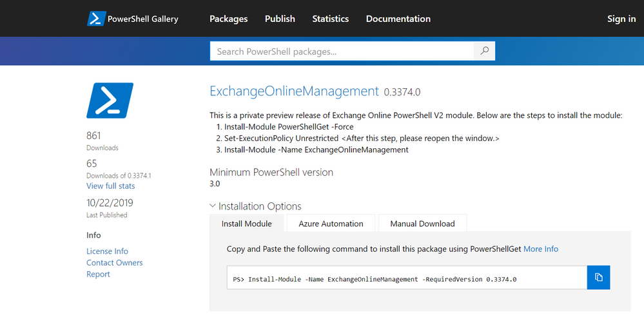Click the PowerShell Gallery logo icon

coord(96,19)
